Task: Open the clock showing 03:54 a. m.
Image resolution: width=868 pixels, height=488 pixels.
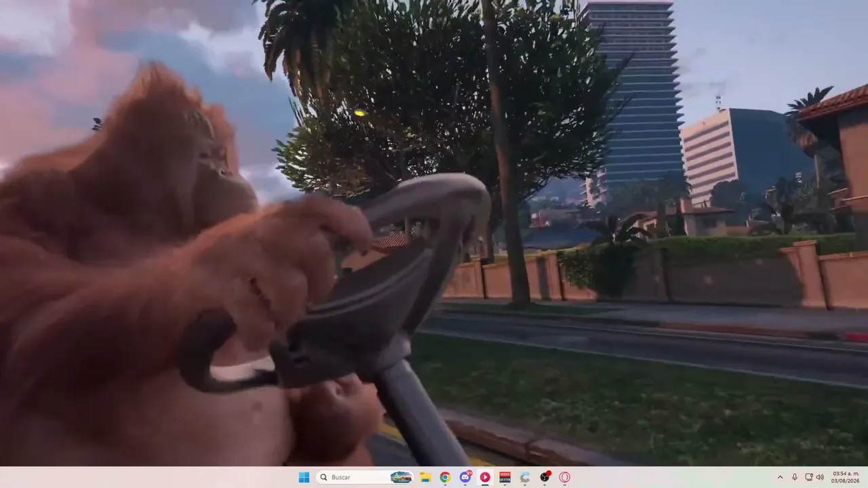Action: (x=846, y=477)
